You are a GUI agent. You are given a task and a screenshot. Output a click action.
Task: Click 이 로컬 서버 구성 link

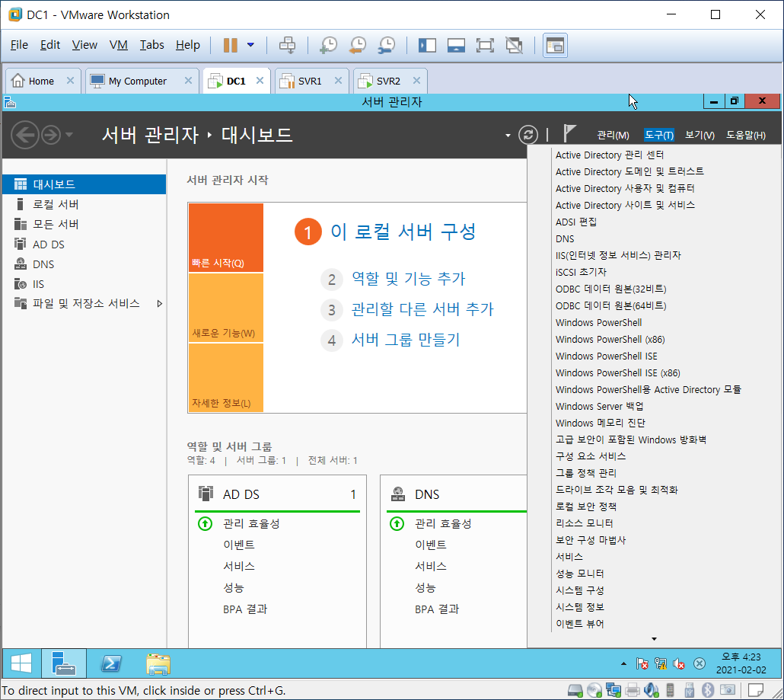(403, 232)
